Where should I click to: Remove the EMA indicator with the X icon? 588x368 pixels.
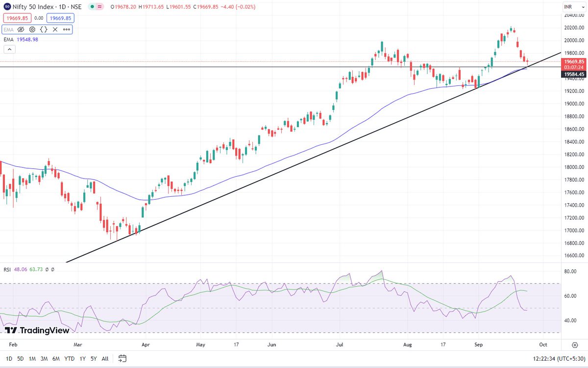(55, 29)
